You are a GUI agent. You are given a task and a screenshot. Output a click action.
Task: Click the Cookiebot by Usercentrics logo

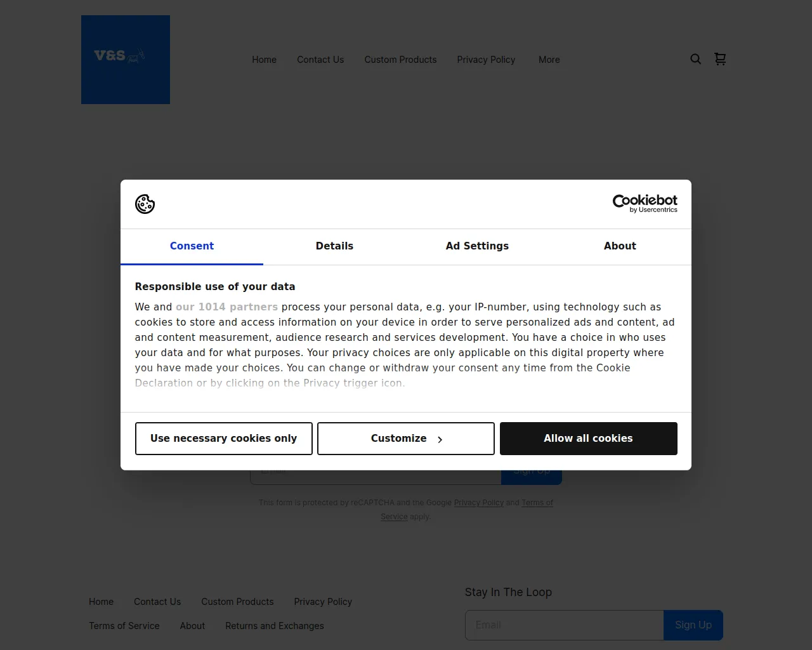[x=645, y=203]
